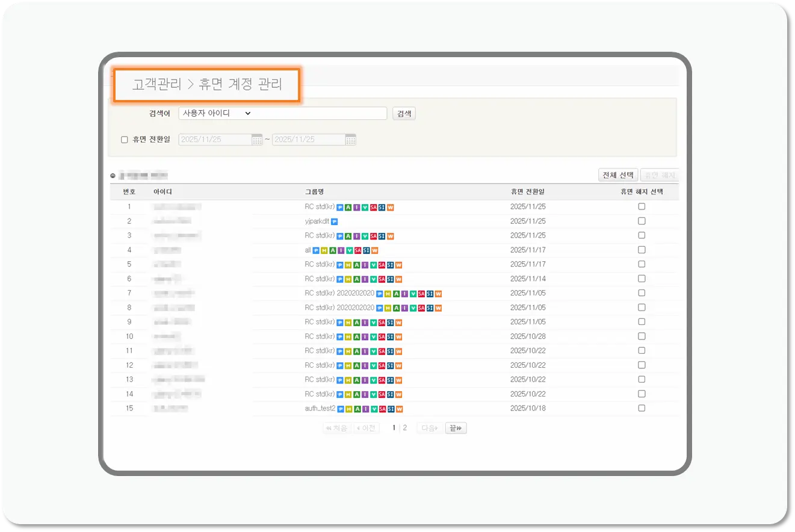Click the blue P badge beside yjparkdlt
The height and width of the screenshot is (532, 795).
click(335, 221)
